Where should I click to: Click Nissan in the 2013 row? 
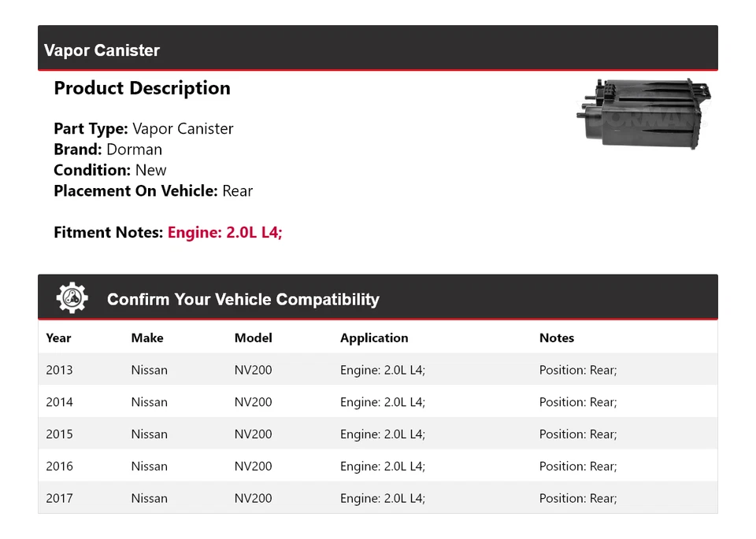click(x=150, y=370)
